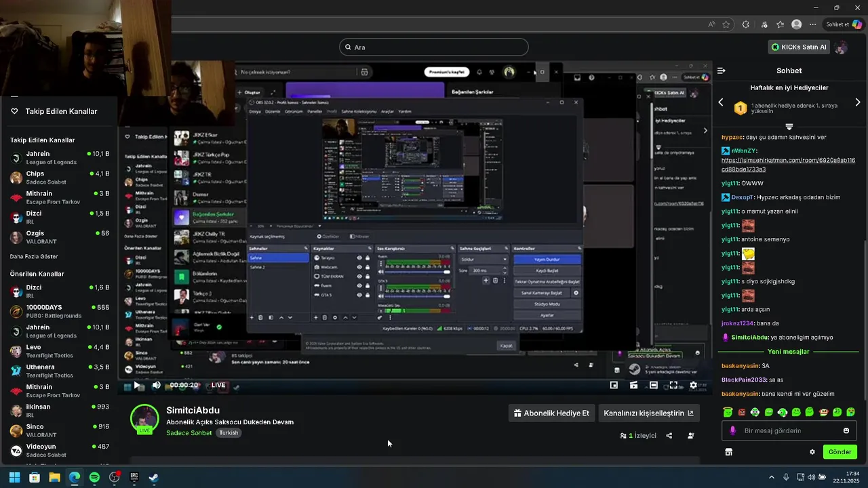Screen dimensions: 868x488
Task: Click the Yeni mesajlar divider to jump down
Action: (x=788, y=352)
